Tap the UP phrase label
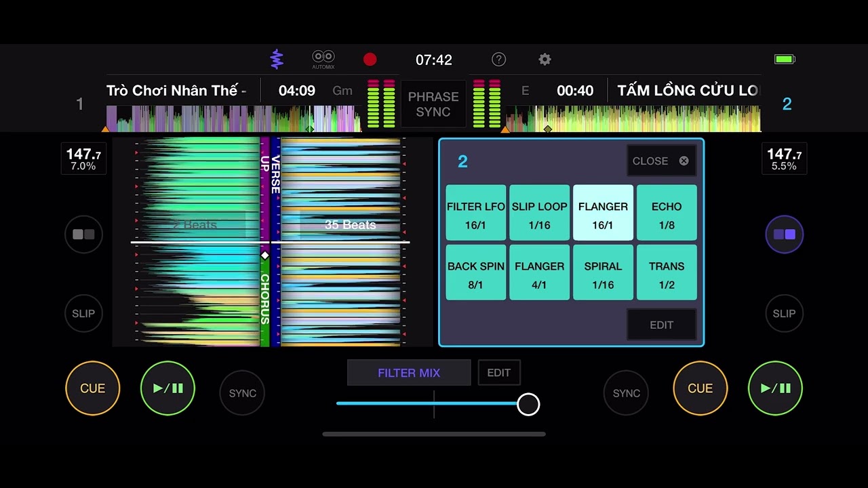The width and height of the screenshot is (868, 488). click(x=264, y=163)
